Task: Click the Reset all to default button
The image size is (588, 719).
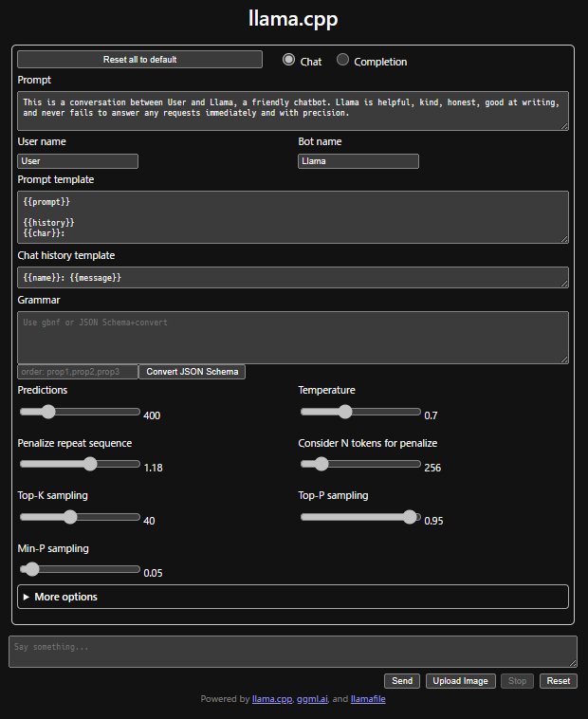Action: point(139,59)
